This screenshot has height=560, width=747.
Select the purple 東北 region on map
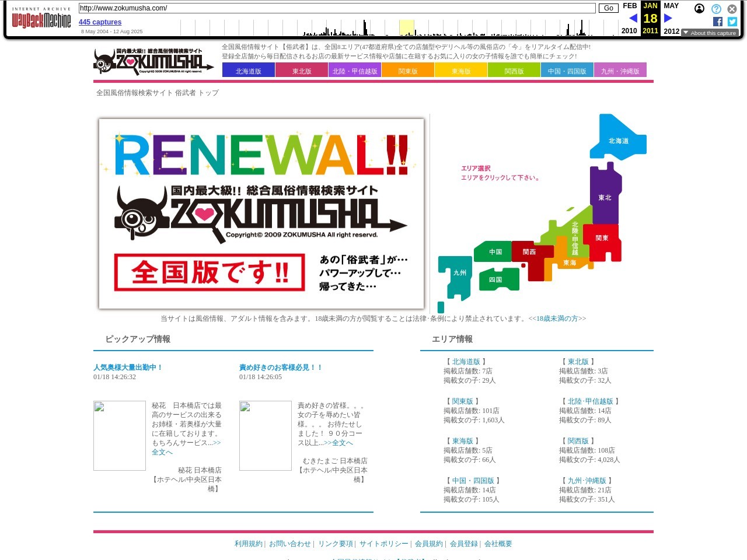[604, 197]
